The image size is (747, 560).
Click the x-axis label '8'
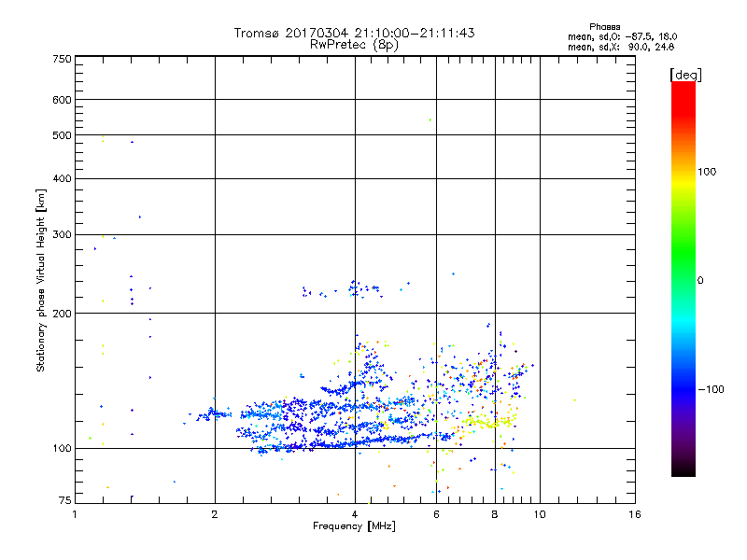pos(495,514)
